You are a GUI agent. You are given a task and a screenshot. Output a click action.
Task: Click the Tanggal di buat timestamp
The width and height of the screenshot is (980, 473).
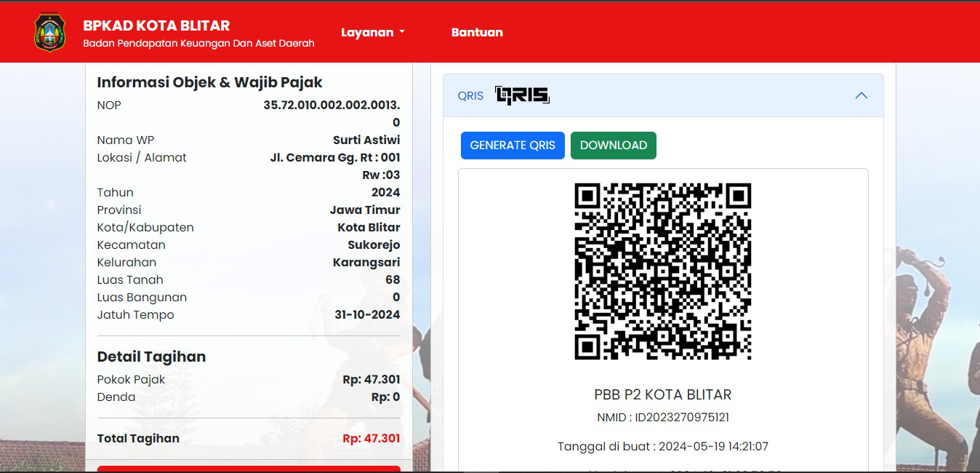pos(662,447)
